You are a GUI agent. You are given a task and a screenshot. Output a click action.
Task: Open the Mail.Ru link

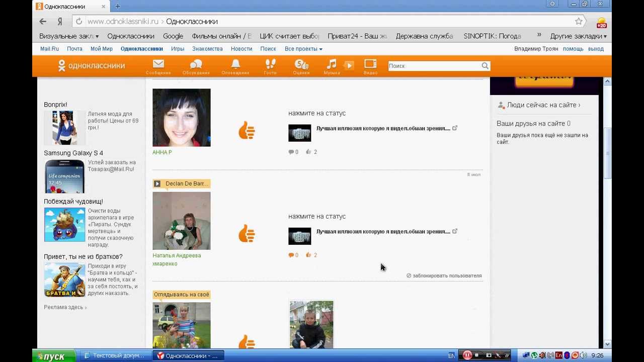[49, 49]
